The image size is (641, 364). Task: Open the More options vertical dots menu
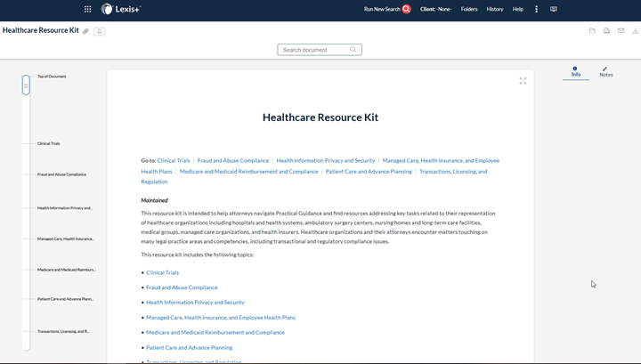[536, 9]
